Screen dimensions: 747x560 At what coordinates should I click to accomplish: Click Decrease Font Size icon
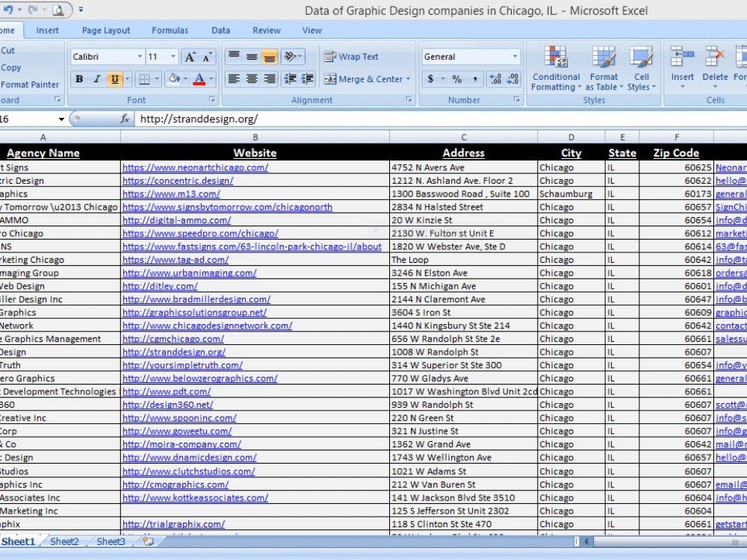click(207, 57)
